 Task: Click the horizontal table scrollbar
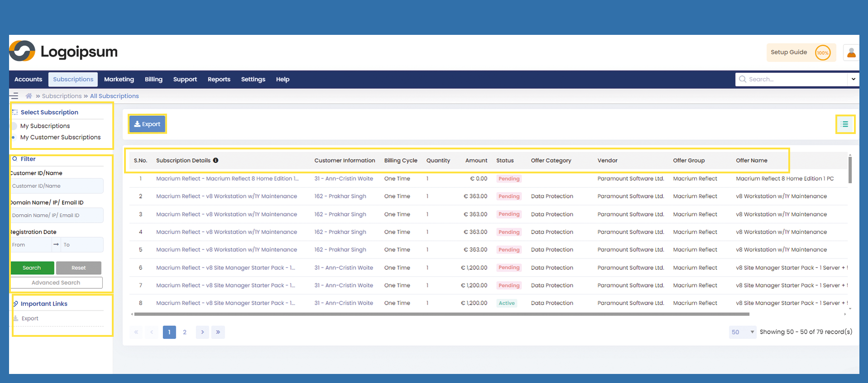coord(441,314)
